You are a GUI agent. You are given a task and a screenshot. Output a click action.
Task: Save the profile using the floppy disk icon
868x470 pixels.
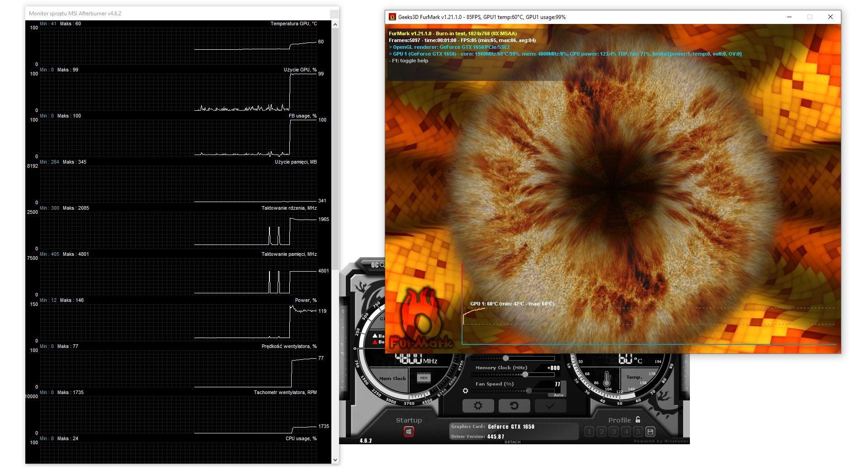(650, 432)
